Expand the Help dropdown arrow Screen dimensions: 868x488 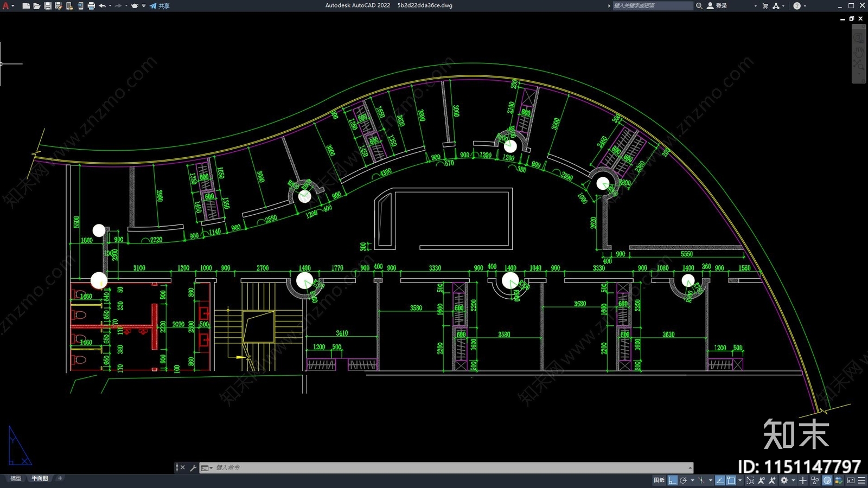(x=805, y=6)
